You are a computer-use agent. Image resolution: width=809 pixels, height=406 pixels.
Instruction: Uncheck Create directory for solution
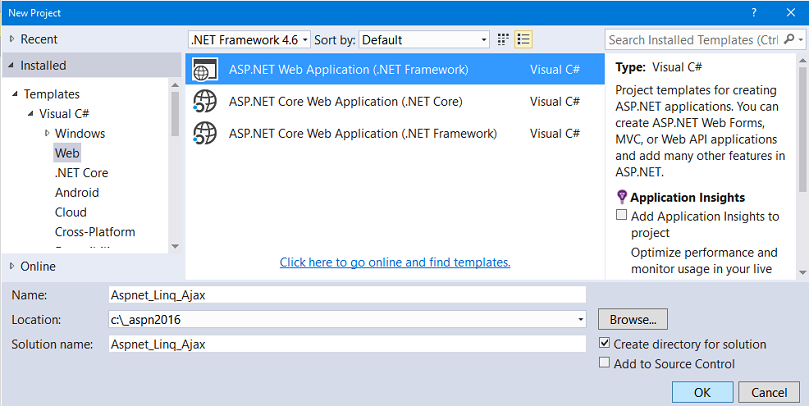[x=604, y=343]
